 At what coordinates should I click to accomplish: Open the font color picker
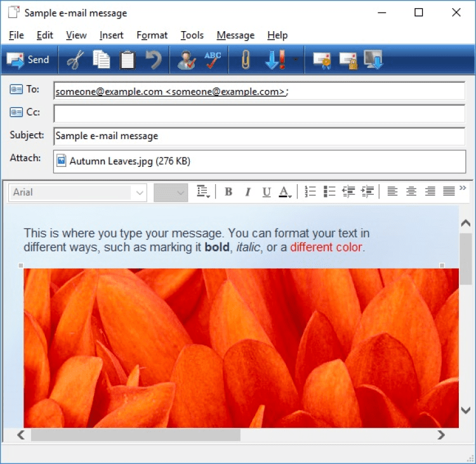285,192
